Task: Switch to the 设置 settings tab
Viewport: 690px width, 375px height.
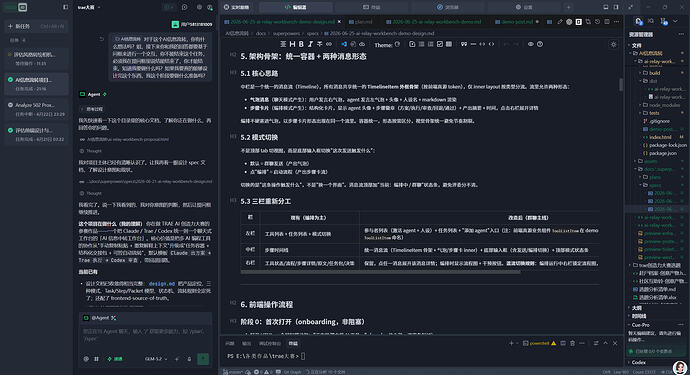Action: (524, 7)
